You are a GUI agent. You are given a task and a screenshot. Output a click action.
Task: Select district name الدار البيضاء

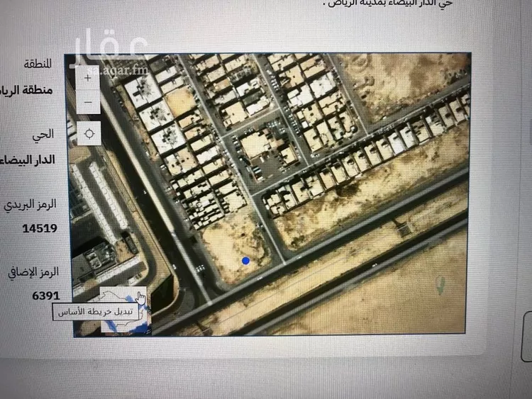28,159
